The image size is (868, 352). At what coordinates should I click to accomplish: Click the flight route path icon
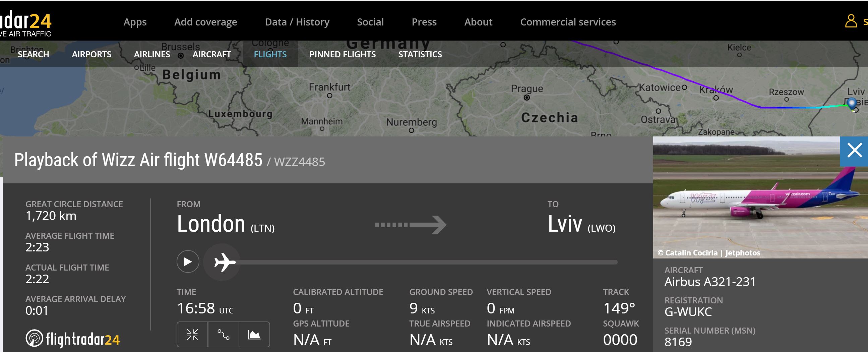(x=224, y=335)
